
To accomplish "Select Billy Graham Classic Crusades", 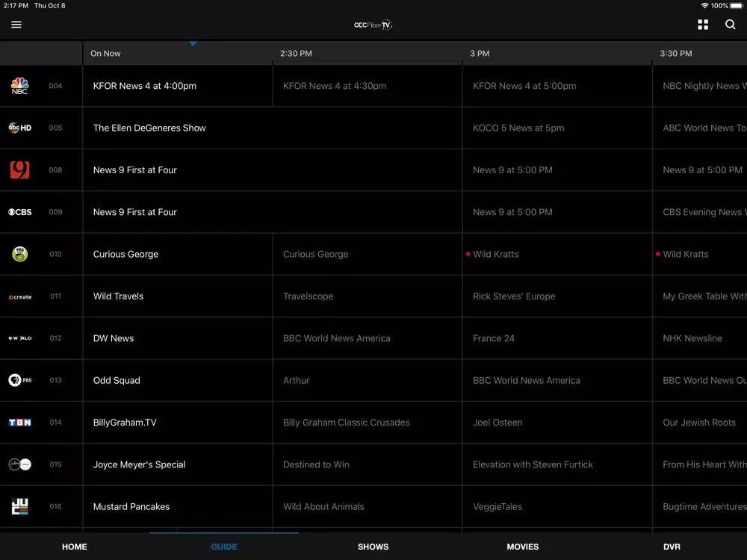I will [x=368, y=423].
